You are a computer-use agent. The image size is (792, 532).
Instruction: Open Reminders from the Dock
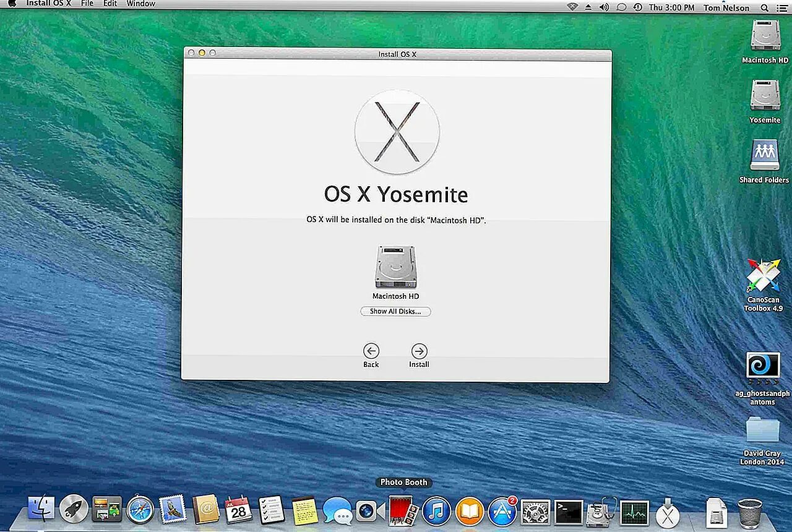pos(272,510)
